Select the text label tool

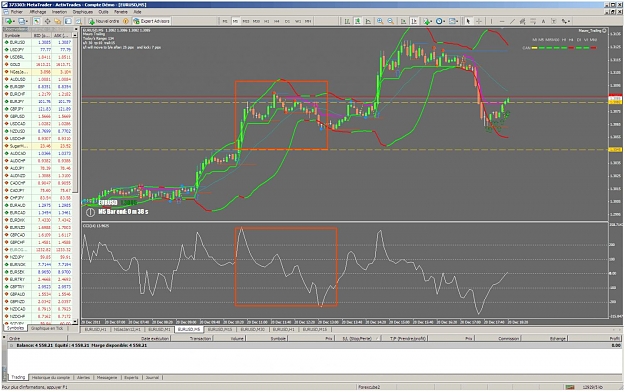tap(553, 21)
